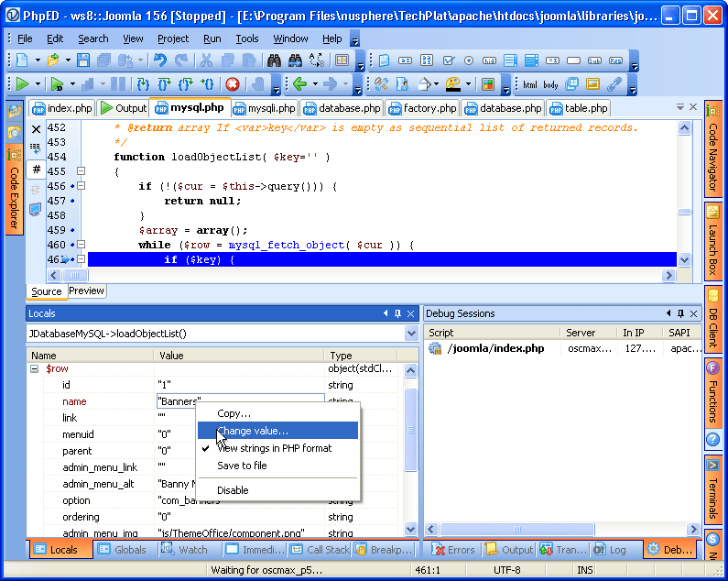Open the New file dropdown arrow
The width and height of the screenshot is (728, 581).
coord(38,60)
